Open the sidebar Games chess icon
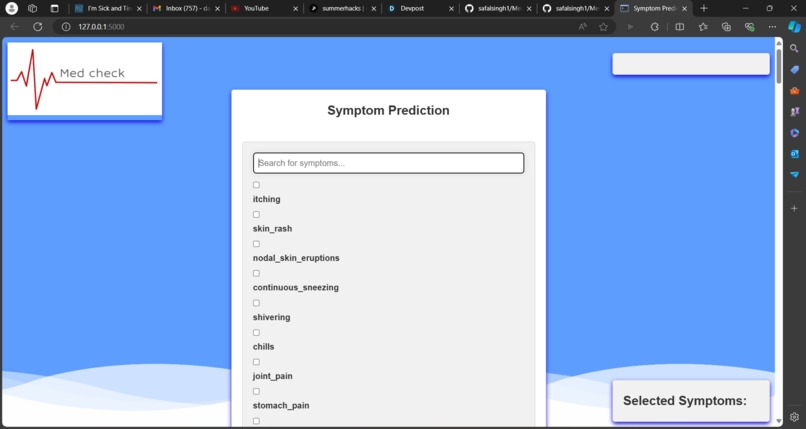Screen dimensions: 806x429 tap(794, 111)
